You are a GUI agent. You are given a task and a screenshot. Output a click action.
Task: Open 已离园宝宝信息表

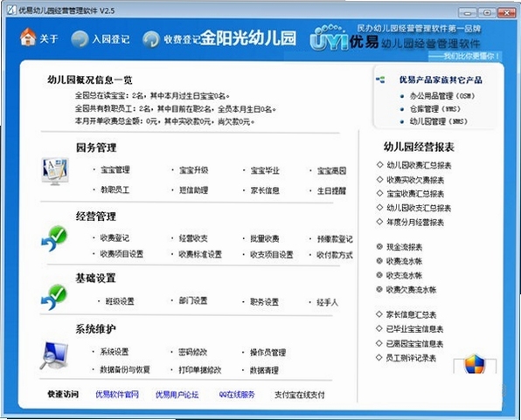(x=414, y=344)
